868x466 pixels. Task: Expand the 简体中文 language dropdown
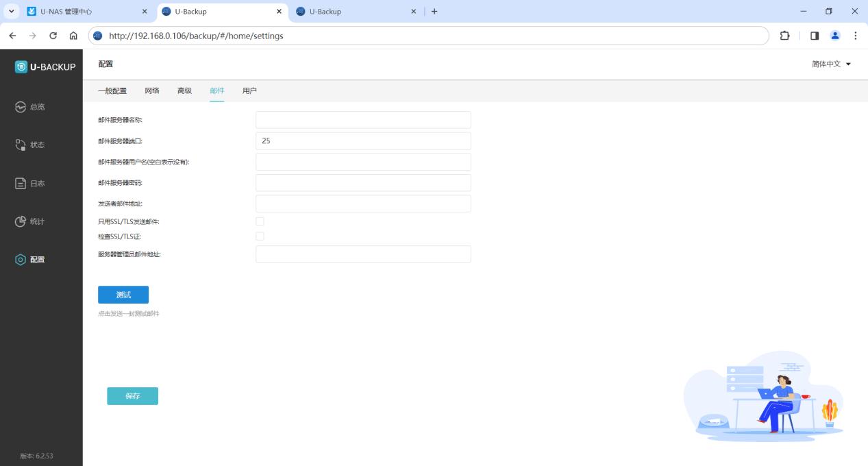point(831,64)
